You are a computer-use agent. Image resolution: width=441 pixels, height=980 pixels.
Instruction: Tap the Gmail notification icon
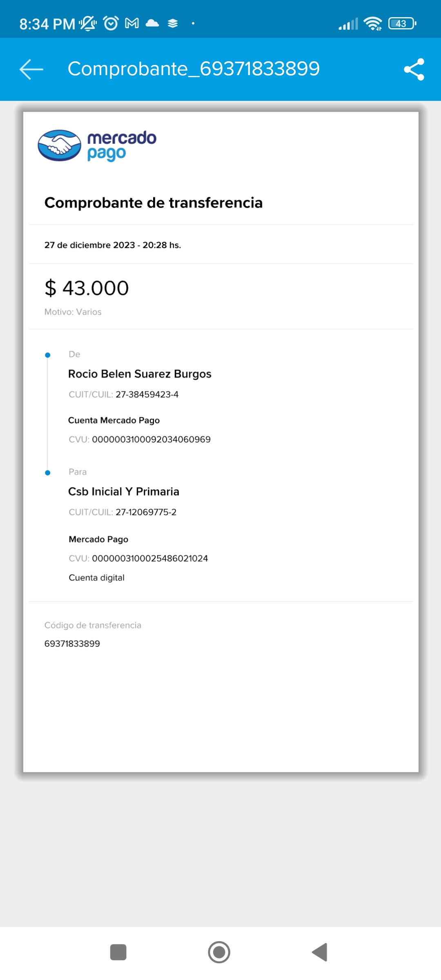[132, 23]
